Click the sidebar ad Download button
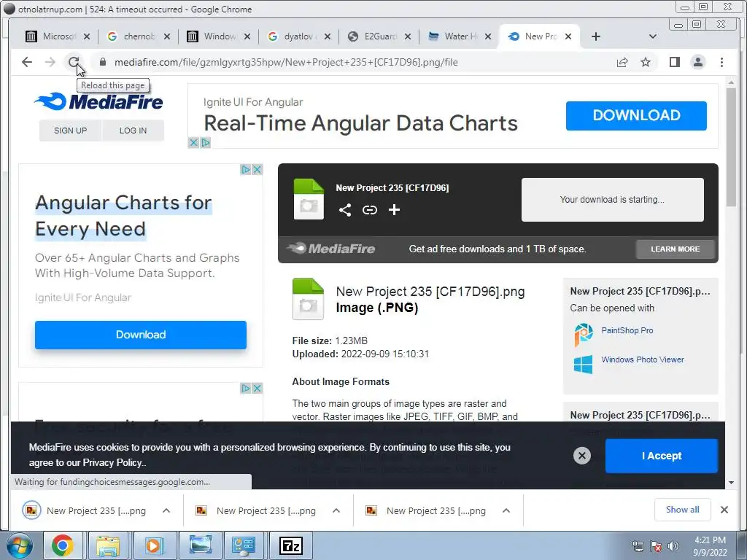Screen dimensions: 747x560 (x=141, y=335)
